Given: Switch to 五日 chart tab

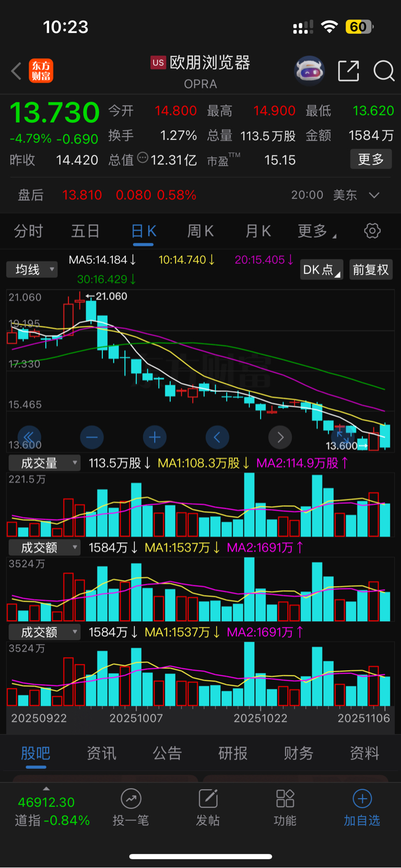Looking at the screenshot, I should (x=85, y=231).
